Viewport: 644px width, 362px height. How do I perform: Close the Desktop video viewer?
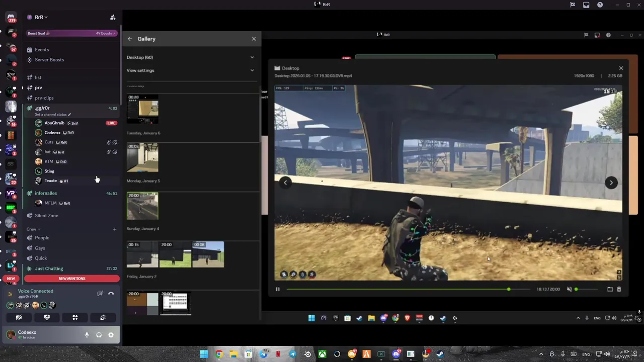click(x=621, y=68)
